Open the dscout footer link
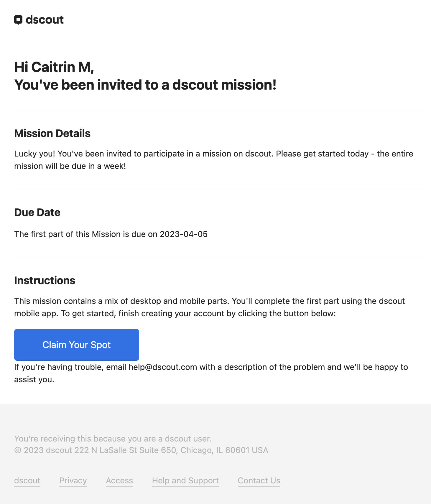The height and width of the screenshot is (504, 431). [x=27, y=480]
